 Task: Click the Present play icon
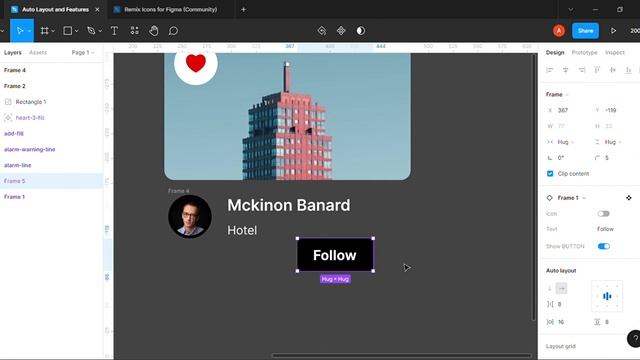613,31
